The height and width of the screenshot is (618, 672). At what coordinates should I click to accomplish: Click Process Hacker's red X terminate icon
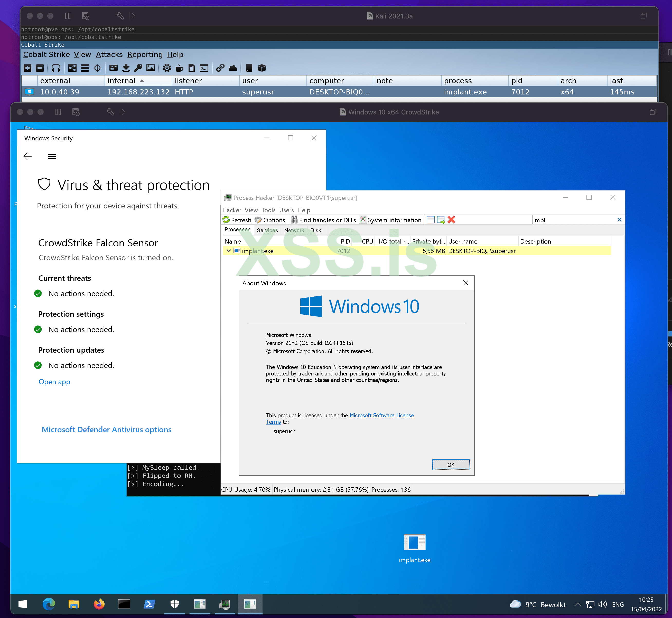pos(451,220)
